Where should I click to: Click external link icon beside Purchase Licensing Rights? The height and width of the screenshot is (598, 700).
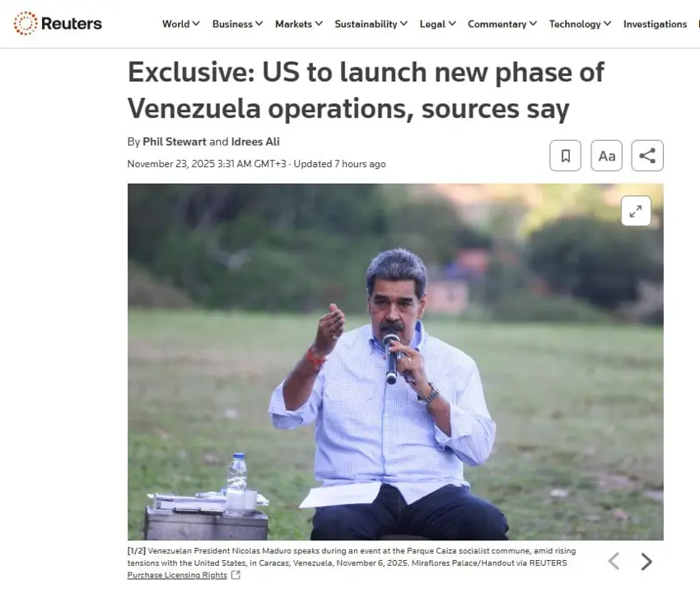pyautogui.click(x=236, y=575)
